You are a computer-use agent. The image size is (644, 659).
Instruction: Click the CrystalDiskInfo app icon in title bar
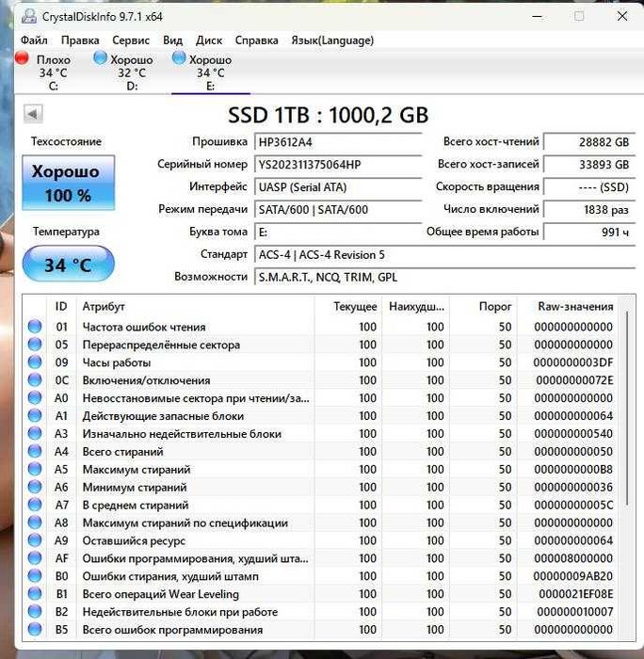[x=29, y=16]
